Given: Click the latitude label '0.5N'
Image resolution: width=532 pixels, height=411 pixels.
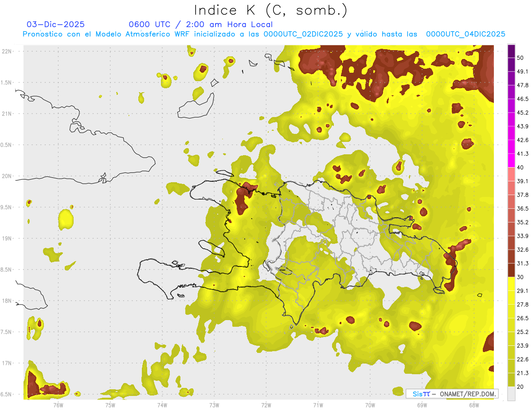Looking at the screenshot, I should pos(7,145).
